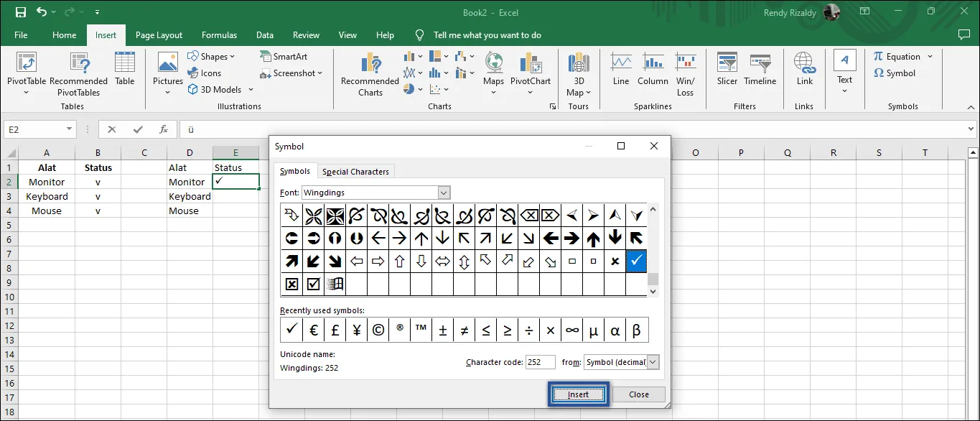Viewport: 980px width, 421px height.
Task: Open the Page Layout ribbon tab
Action: (159, 35)
